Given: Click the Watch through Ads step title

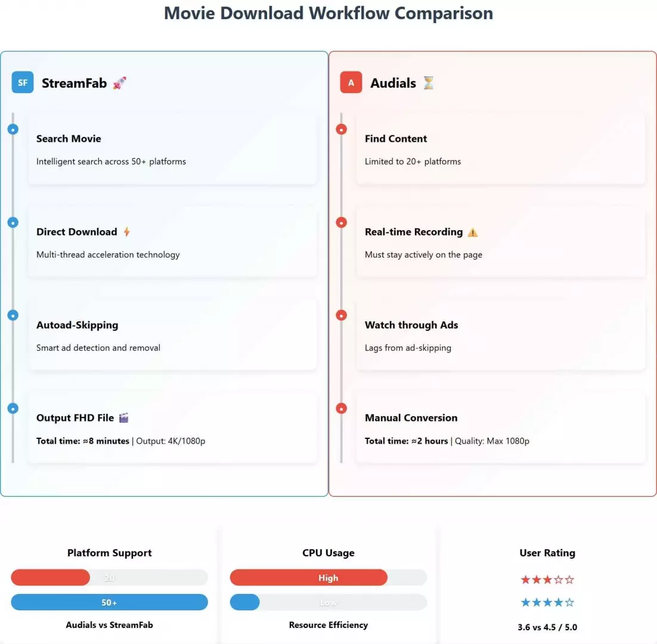Looking at the screenshot, I should tap(411, 325).
